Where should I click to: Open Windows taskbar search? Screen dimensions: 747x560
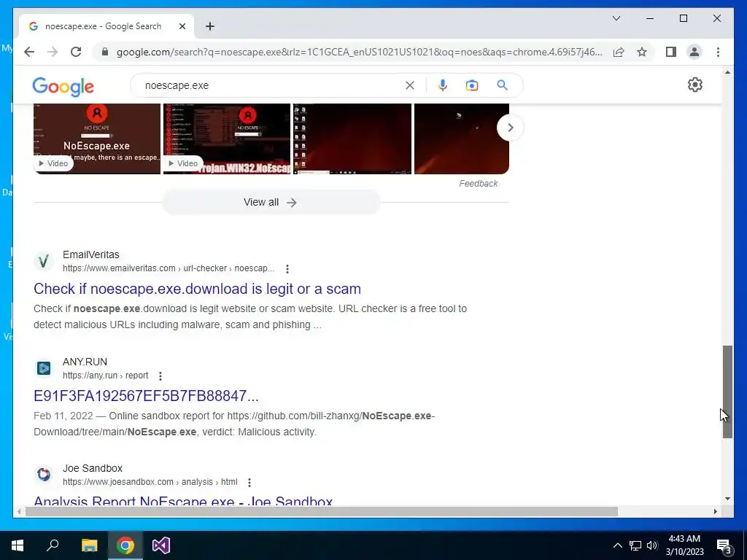click(53, 545)
